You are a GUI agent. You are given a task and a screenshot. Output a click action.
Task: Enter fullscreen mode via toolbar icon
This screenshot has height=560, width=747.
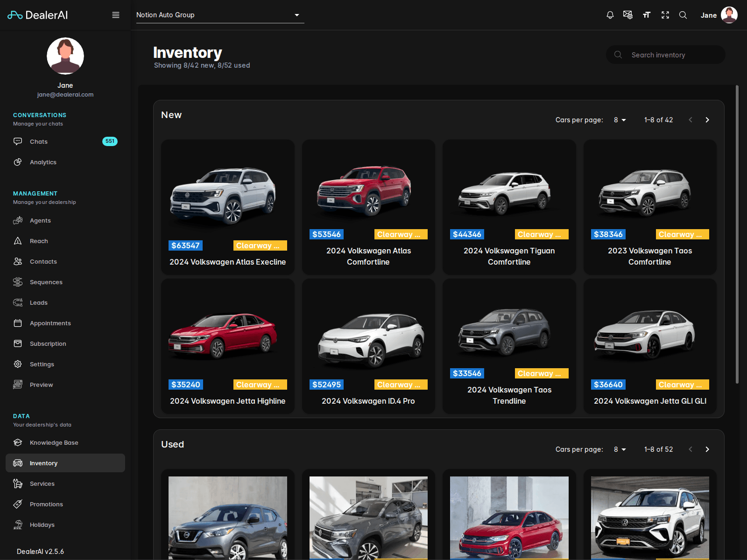665,14
